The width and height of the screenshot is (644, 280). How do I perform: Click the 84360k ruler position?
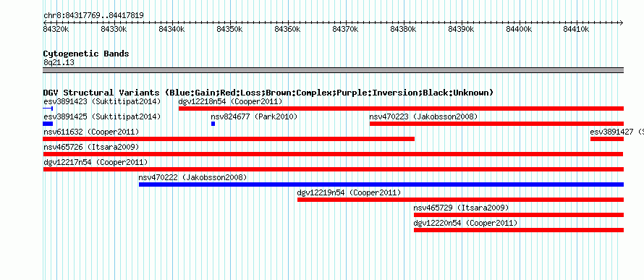(x=287, y=29)
